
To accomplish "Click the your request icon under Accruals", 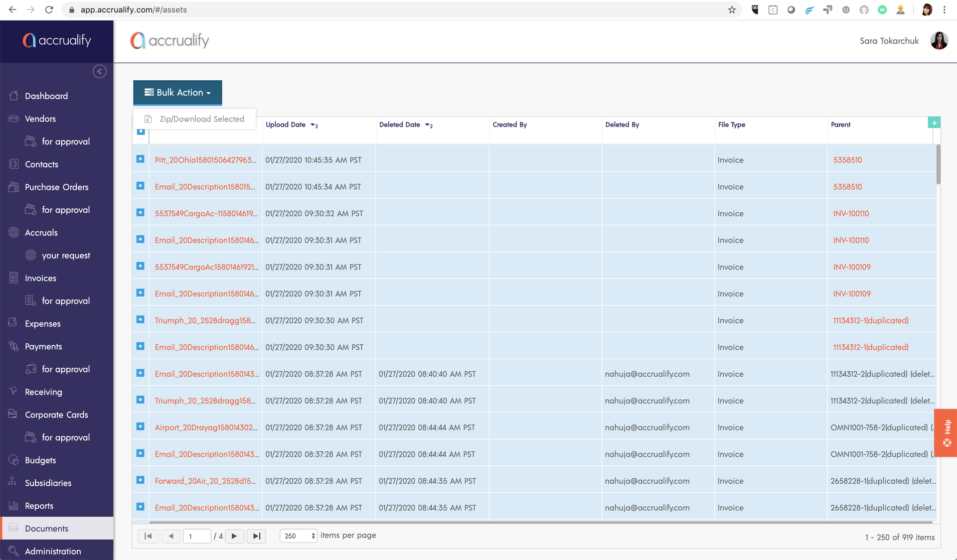I will pos(30,255).
